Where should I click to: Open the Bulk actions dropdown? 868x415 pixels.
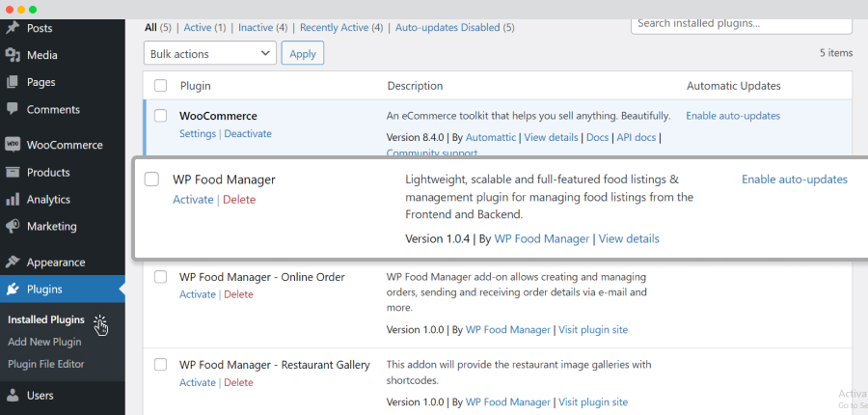[210, 54]
